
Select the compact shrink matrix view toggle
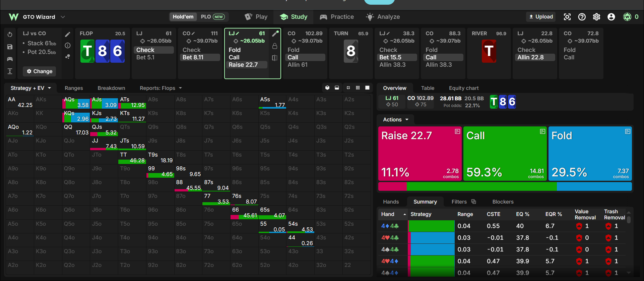pyautogui.click(x=348, y=88)
